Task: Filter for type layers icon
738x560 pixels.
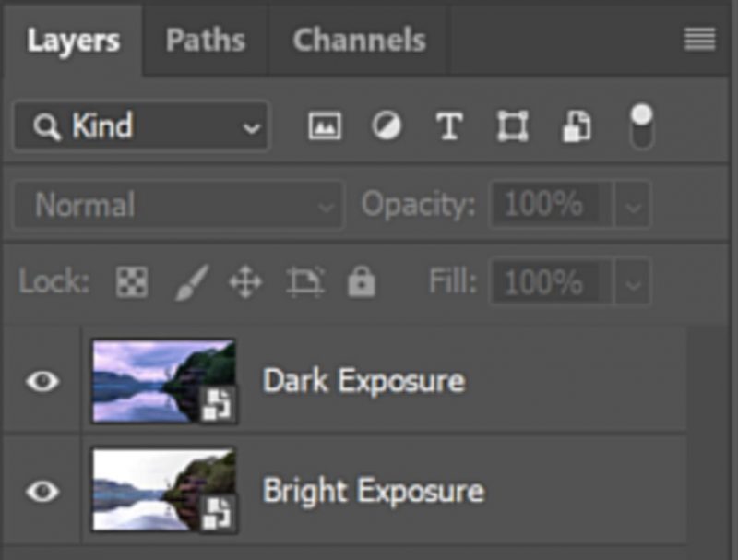Action: click(448, 126)
